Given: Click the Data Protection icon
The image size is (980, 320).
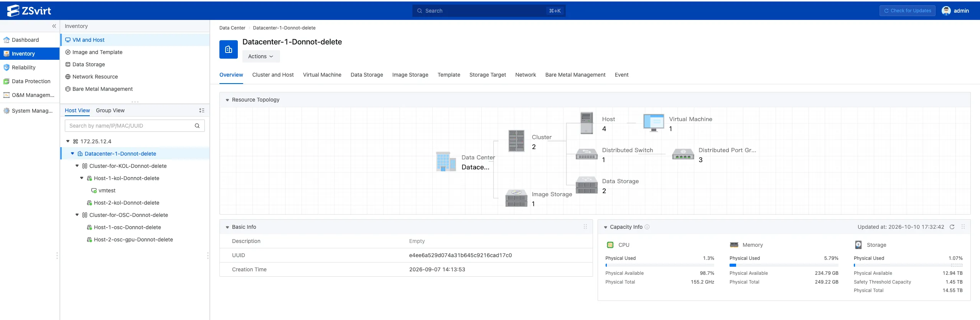Looking at the screenshot, I should (7, 81).
